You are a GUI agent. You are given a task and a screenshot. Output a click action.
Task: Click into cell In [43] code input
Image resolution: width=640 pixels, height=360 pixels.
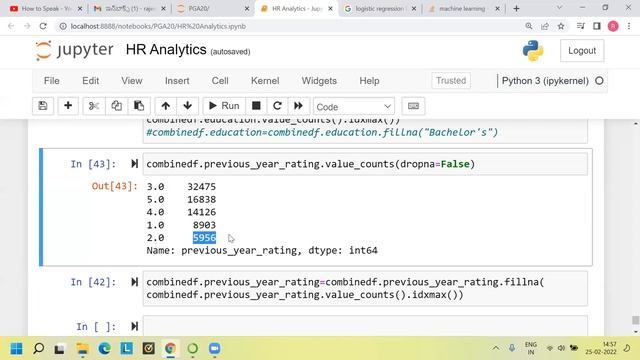(365, 164)
